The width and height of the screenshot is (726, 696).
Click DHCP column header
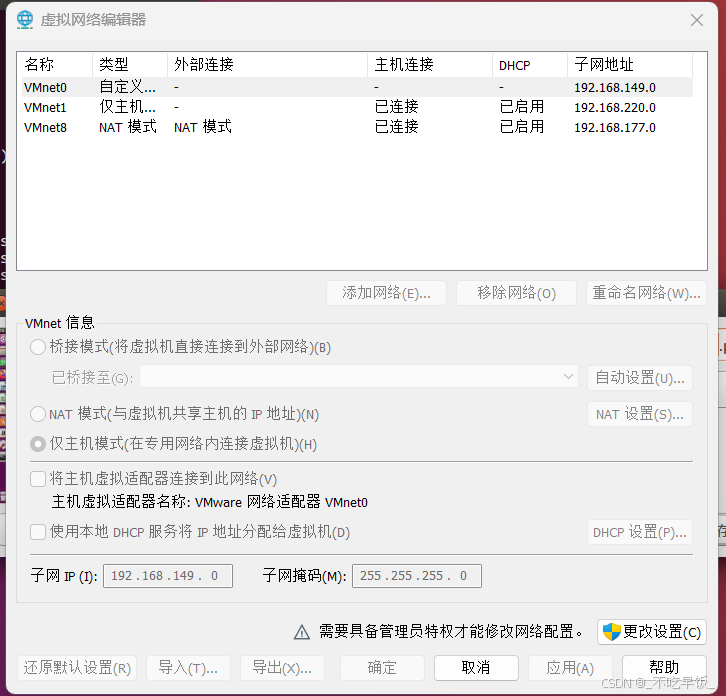530,64
